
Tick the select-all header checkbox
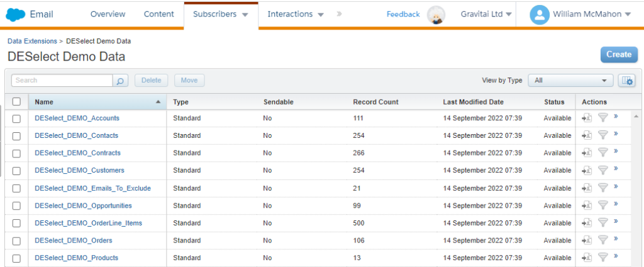click(x=16, y=101)
